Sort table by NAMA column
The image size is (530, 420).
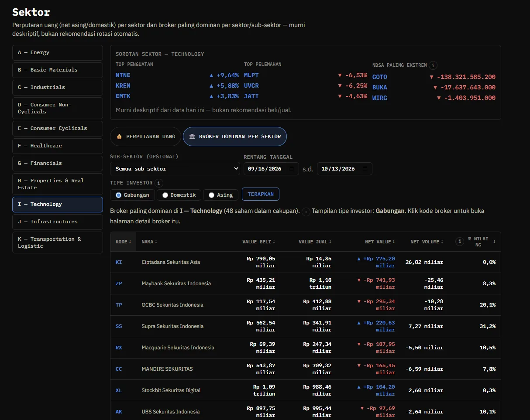pyautogui.click(x=149, y=242)
